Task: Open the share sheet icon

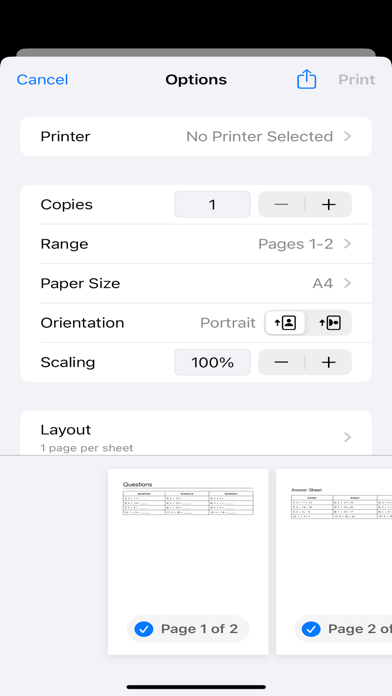Action: (x=306, y=79)
